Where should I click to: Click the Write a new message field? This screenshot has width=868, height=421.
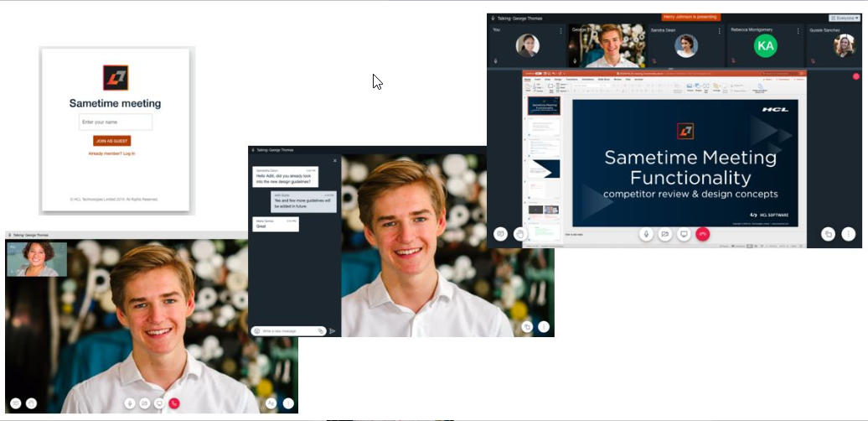(289, 330)
